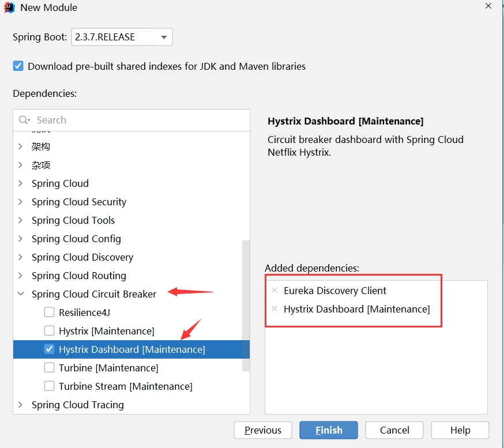Select the Spring Cloud Tools tree label

tap(73, 220)
